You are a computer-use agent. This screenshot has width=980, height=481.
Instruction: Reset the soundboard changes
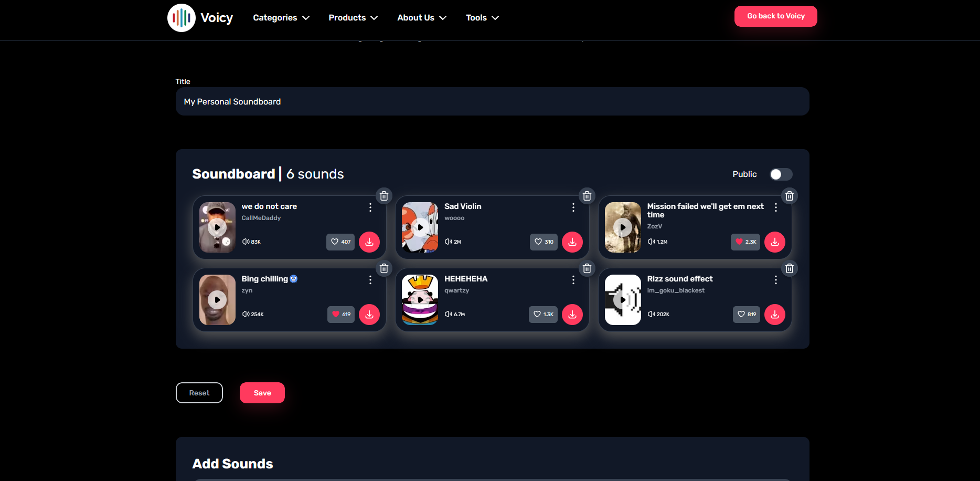199,392
